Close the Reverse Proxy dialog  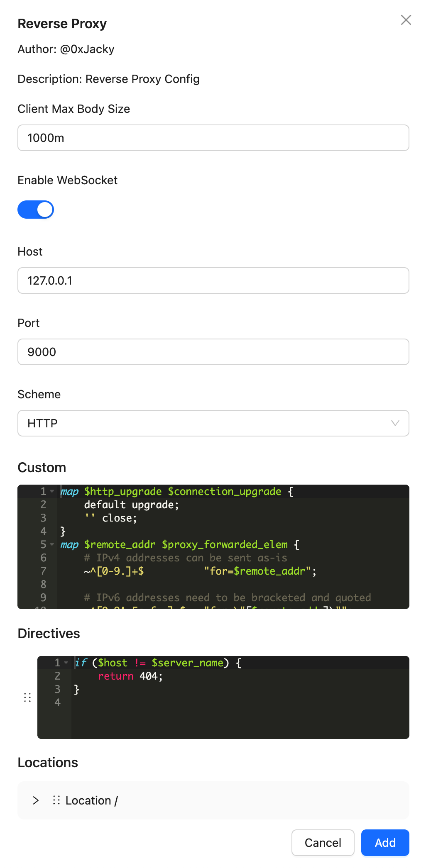point(406,20)
